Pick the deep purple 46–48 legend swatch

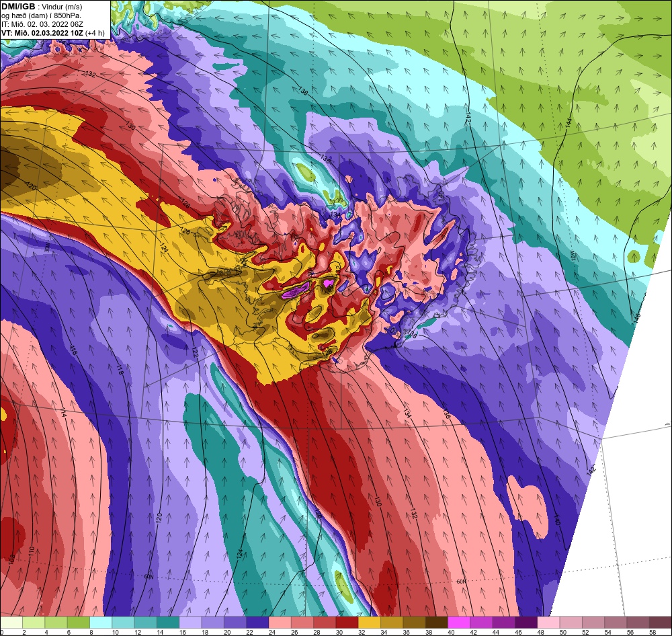[526, 623]
